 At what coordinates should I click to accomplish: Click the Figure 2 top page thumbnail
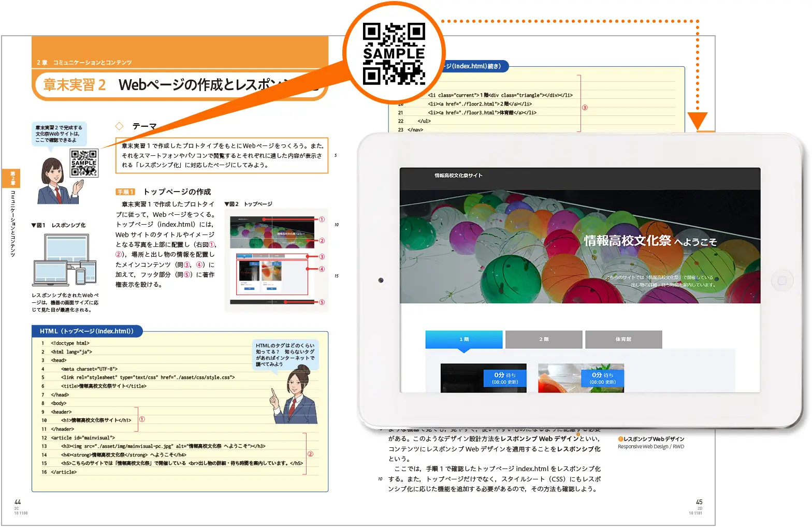(x=272, y=260)
